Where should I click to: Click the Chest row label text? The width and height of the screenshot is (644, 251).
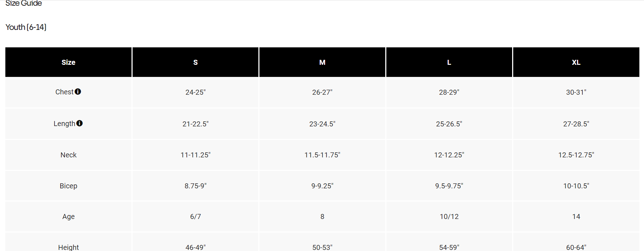[x=64, y=92]
